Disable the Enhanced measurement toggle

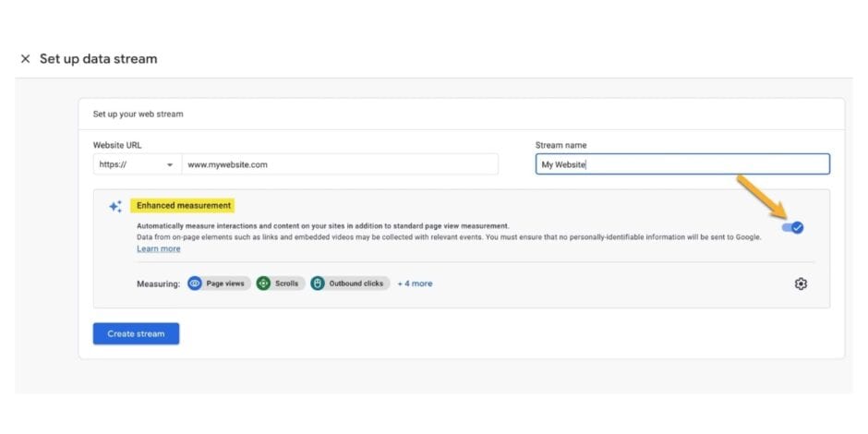pos(792,227)
